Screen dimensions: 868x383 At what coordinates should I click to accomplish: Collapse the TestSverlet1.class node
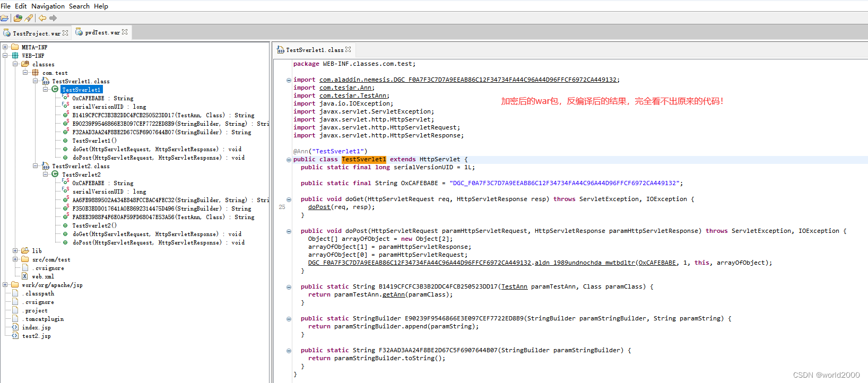pos(36,81)
